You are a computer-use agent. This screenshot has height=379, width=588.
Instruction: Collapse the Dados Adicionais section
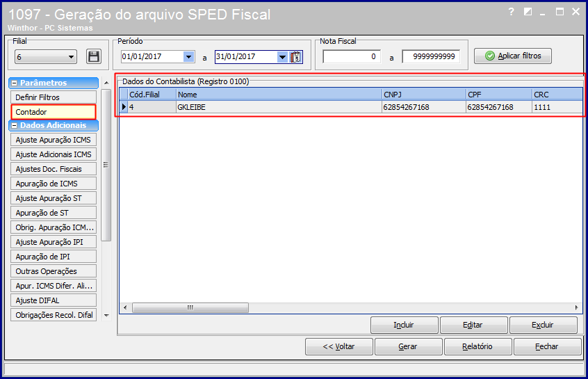[15, 126]
